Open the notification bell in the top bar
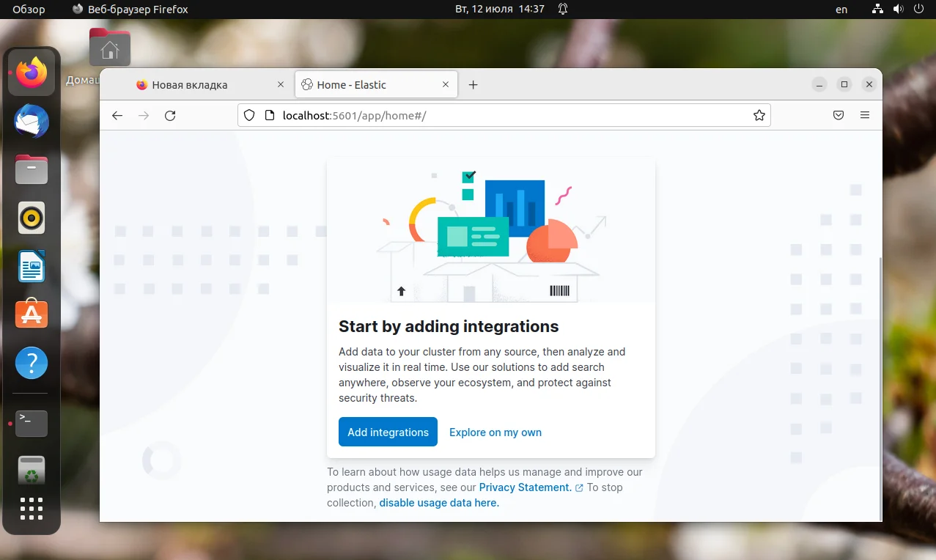Image resolution: width=936 pixels, height=560 pixels. (562, 10)
